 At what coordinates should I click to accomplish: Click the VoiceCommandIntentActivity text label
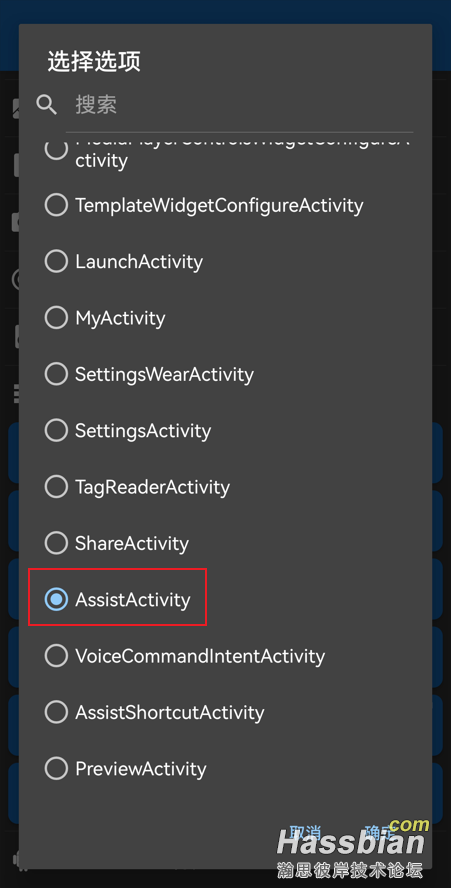[x=200, y=656]
